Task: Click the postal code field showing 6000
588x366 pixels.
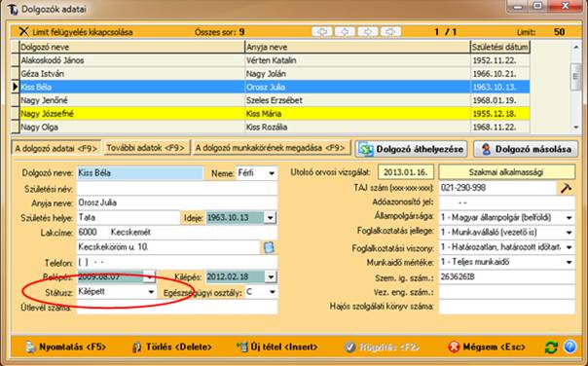Action: 92,232
